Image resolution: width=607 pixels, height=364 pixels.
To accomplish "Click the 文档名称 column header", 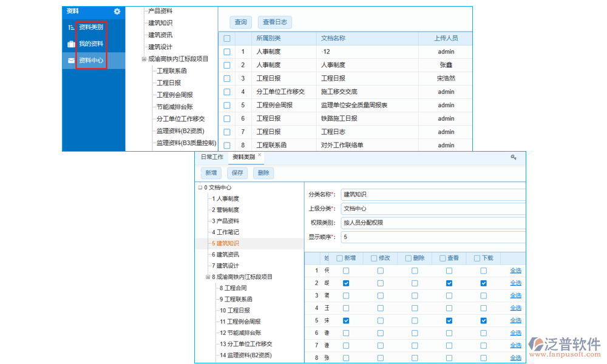I will 333,38.
